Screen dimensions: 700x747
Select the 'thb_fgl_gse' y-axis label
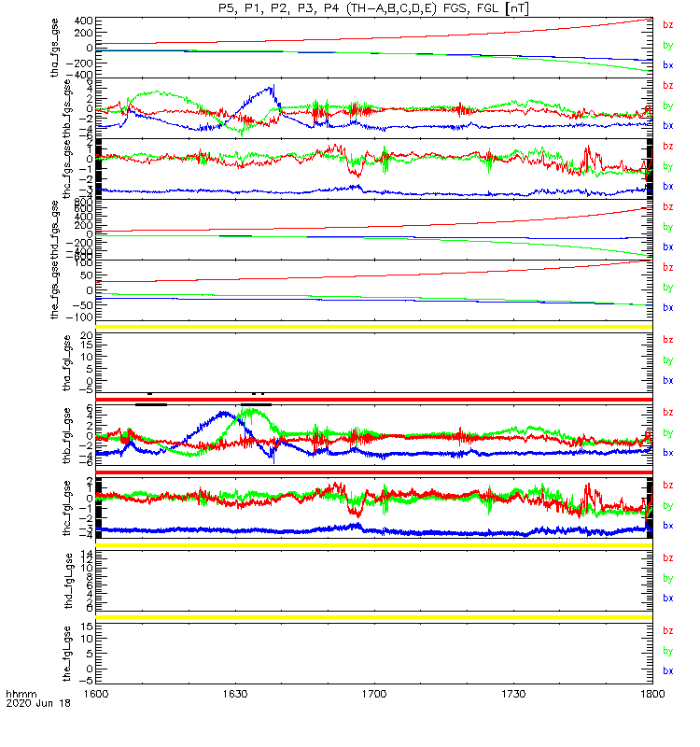coord(67,435)
